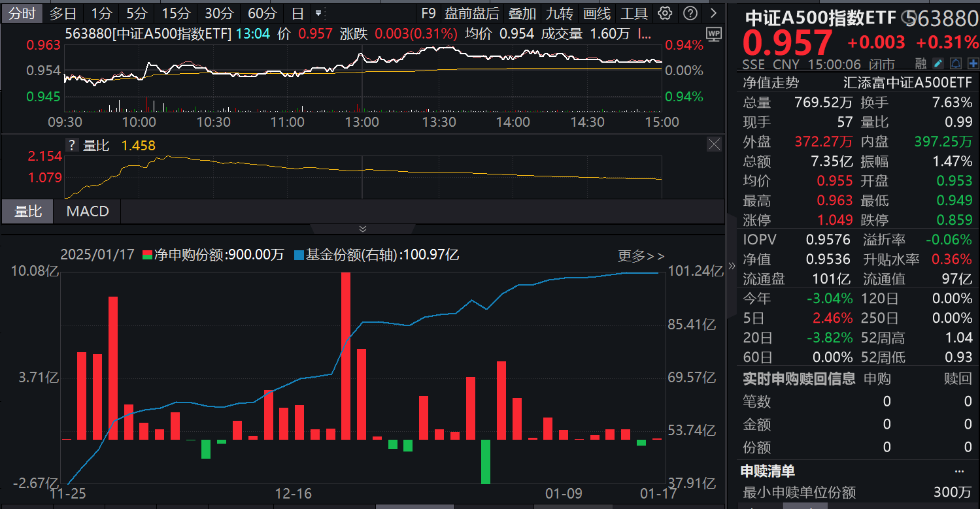
Task: Open the settings gear in chart toolbar
Action: tap(666, 13)
